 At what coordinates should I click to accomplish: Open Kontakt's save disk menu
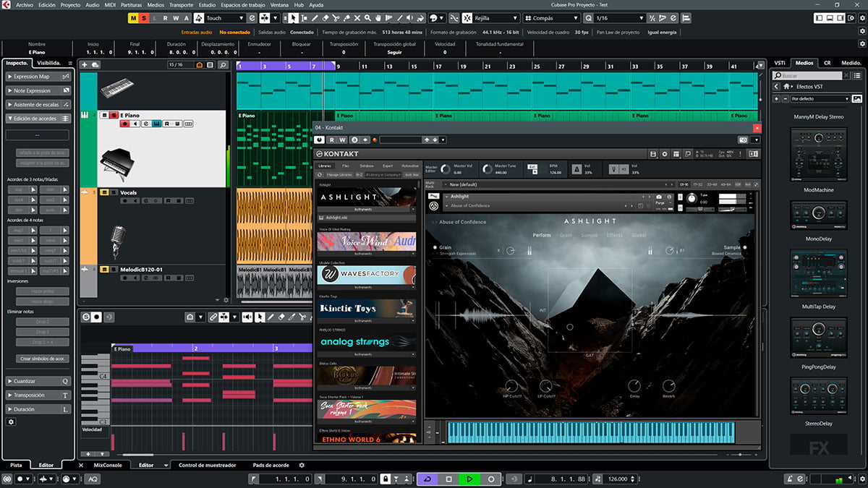(653, 154)
